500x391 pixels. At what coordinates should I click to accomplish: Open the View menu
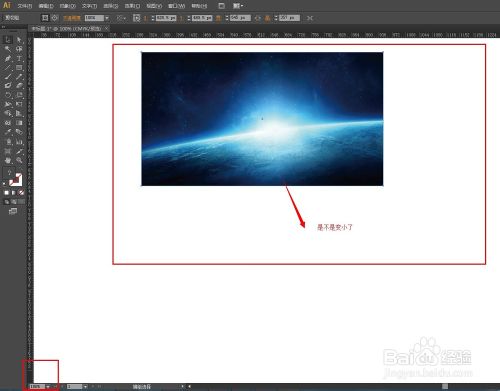[154, 6]
